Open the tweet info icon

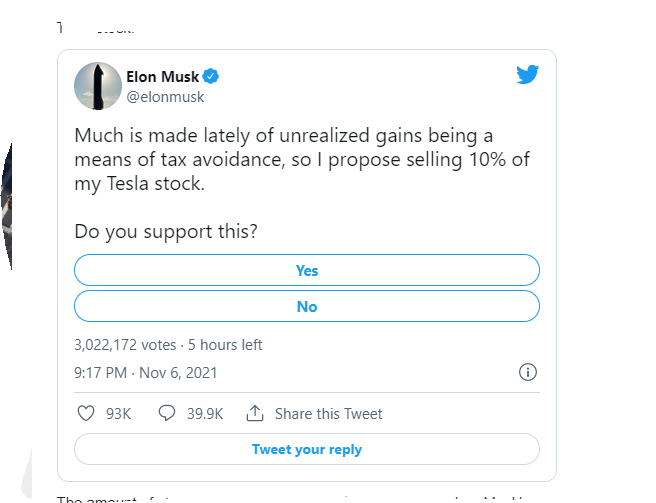(x=528, y=373)
